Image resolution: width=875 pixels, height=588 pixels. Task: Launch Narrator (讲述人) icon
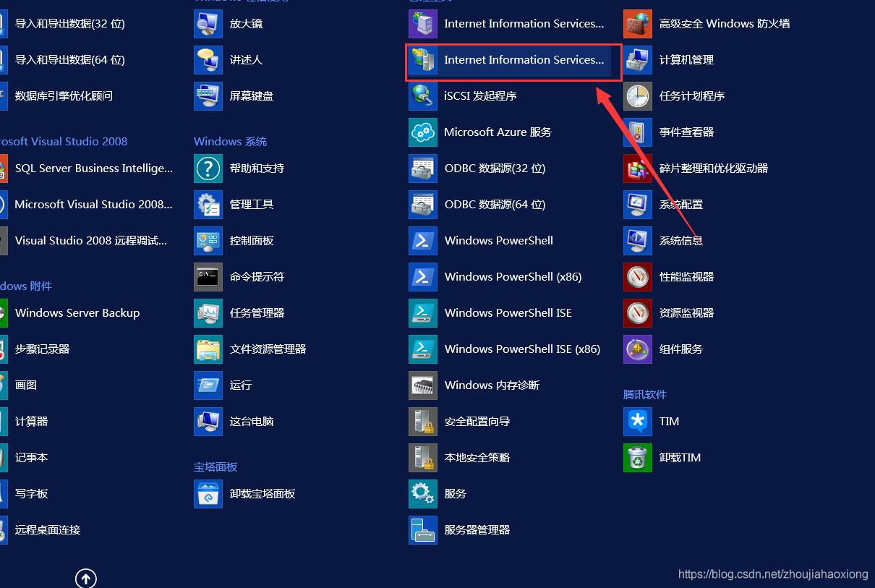(x=208, y=60)
